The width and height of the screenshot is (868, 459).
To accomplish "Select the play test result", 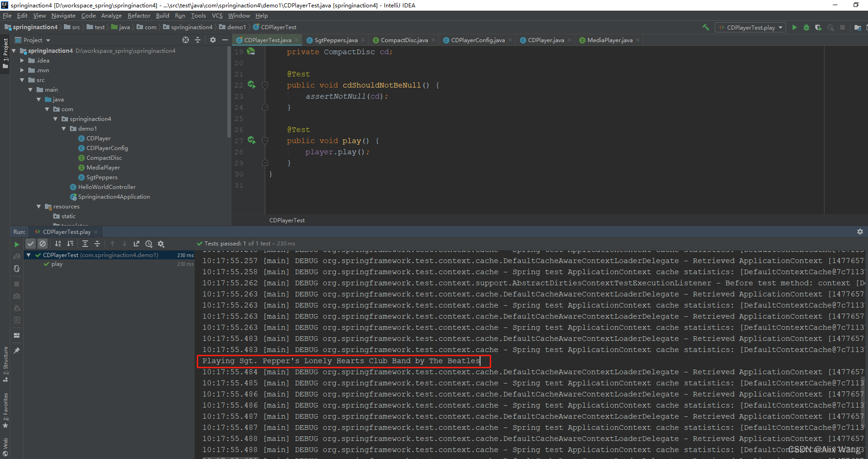I will (57, 264).
